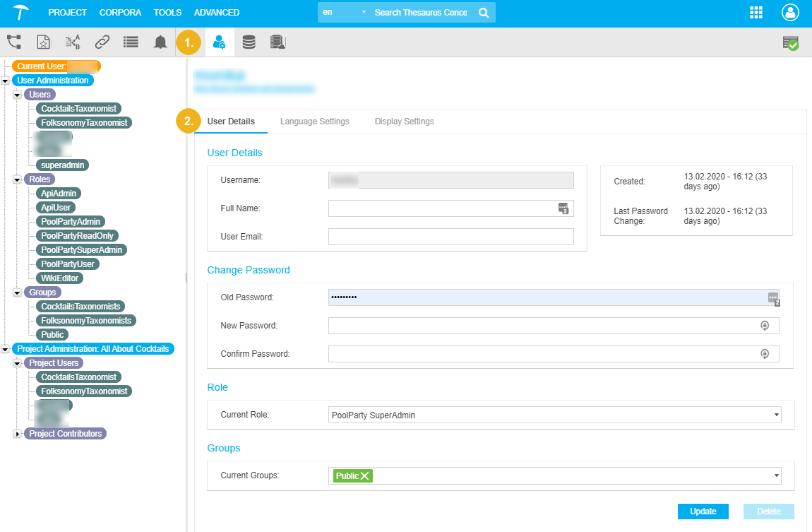
Task: Select the PoolPartyReadOnly role
Action: pyautogui.click(x=77, y=236)
